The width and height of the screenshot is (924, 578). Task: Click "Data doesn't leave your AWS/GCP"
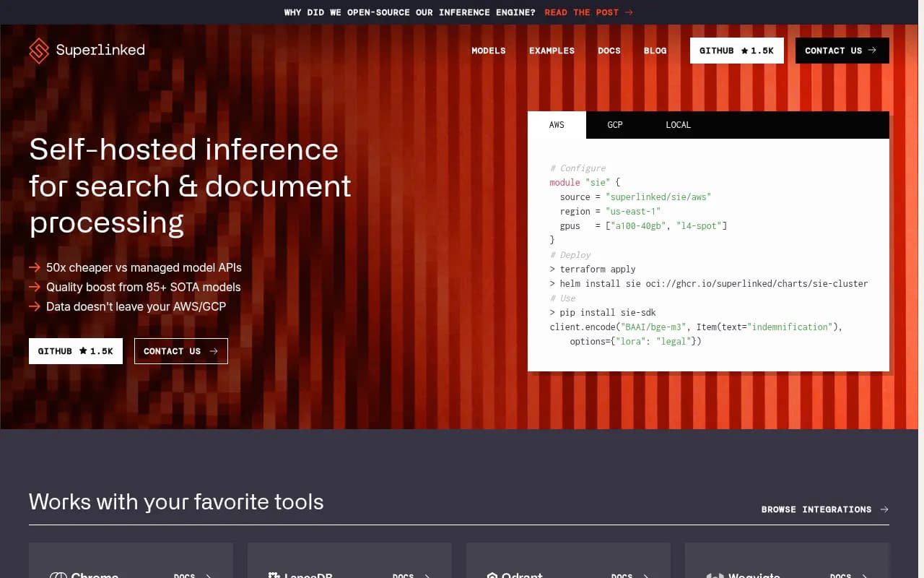[x=136, y=306]
